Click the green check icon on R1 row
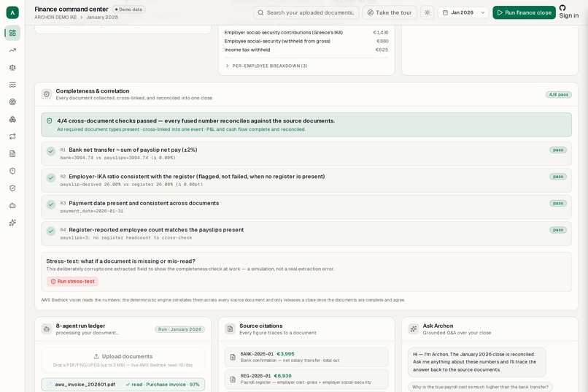Screen dimensions: 588x392 click(51, 151)
